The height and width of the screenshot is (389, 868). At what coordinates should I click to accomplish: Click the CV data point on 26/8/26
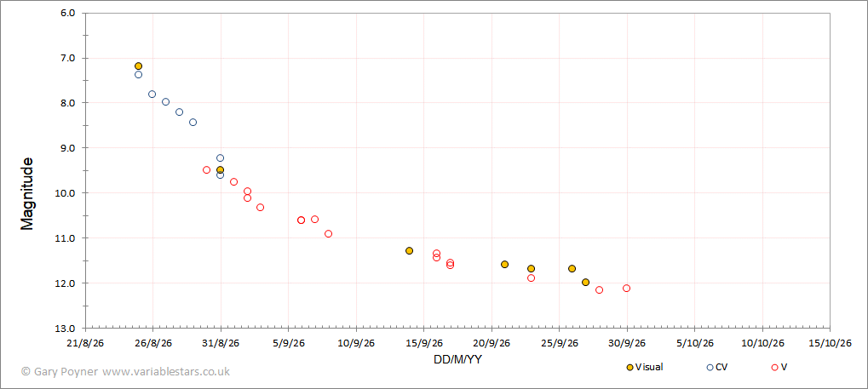coord(152,94)
